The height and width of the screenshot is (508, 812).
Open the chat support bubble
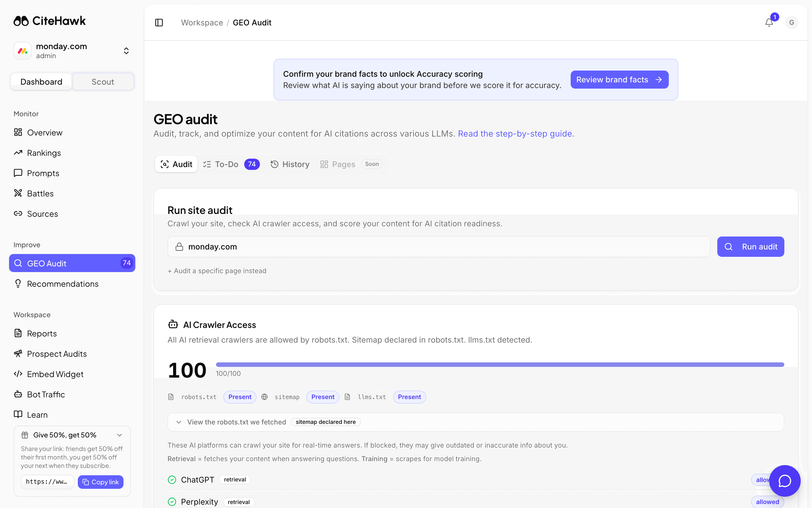coord(785,481)
